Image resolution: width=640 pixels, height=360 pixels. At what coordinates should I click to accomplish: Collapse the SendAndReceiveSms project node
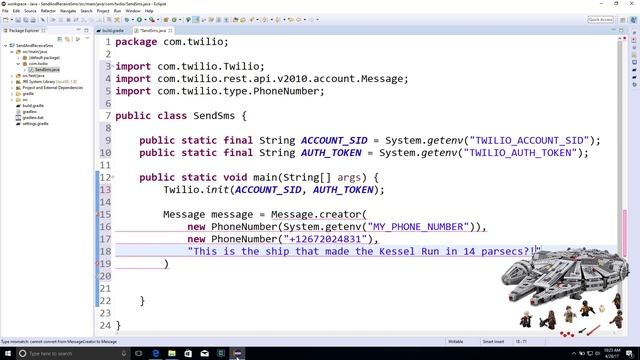coord(6,46)
